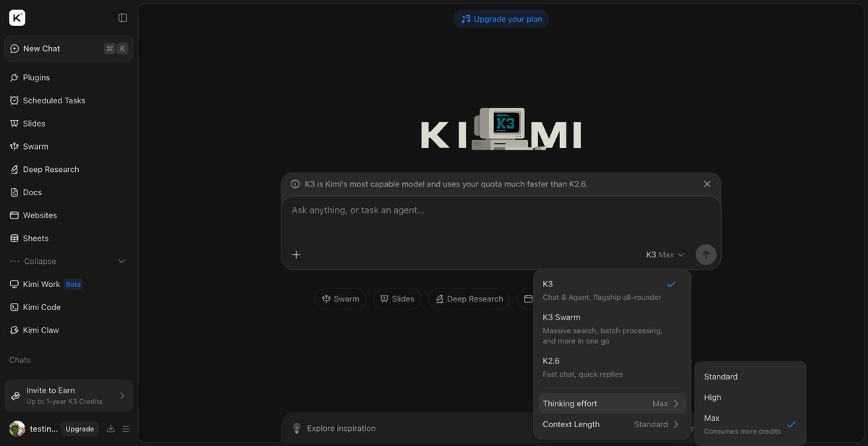
Task: Click the Sheets sidebar icon
Action: pos(14,239)
